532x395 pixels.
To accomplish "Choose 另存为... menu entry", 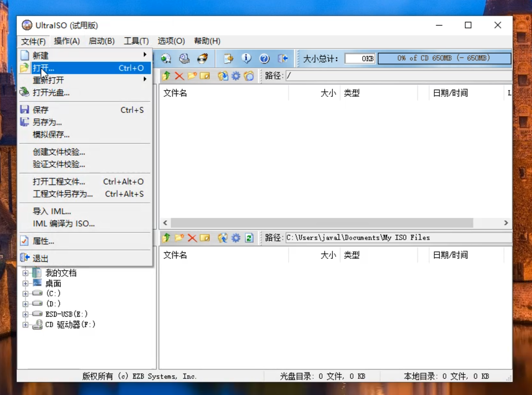I will pos(85,122).
